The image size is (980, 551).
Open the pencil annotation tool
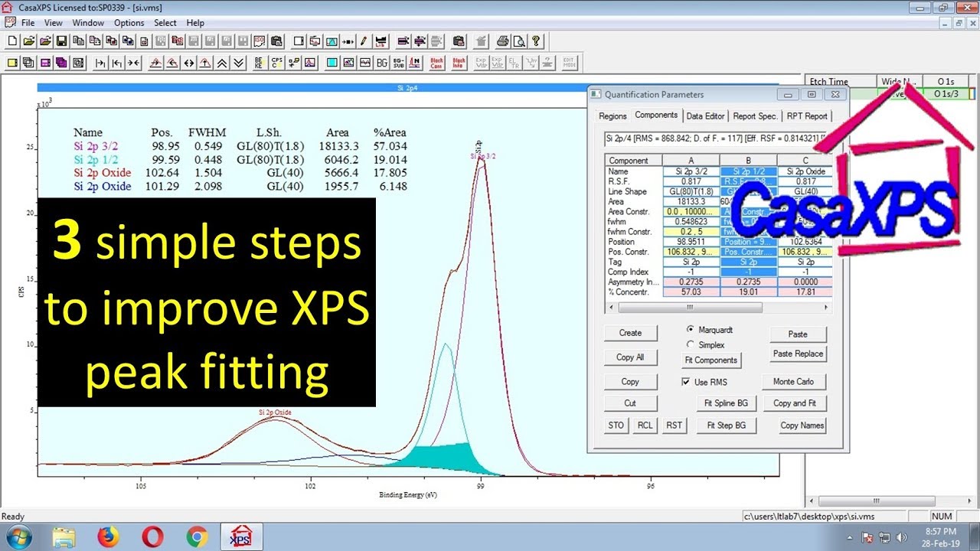(x=364, y=41)
